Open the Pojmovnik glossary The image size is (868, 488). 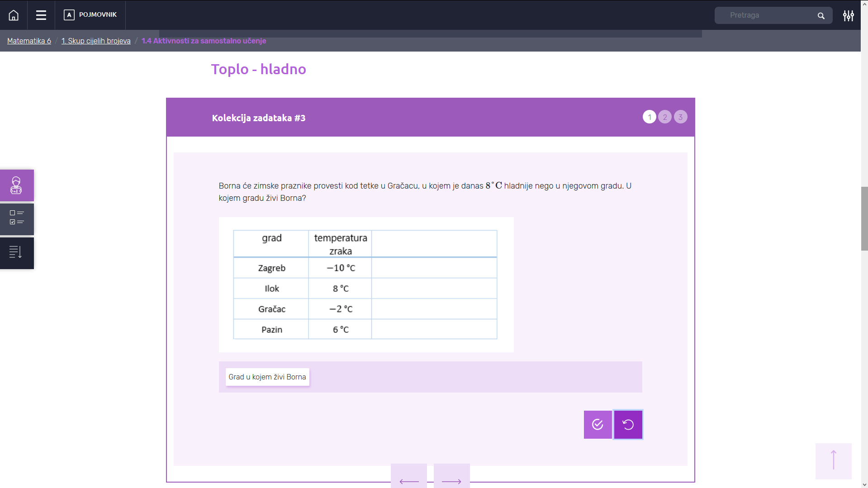point(90,15)
